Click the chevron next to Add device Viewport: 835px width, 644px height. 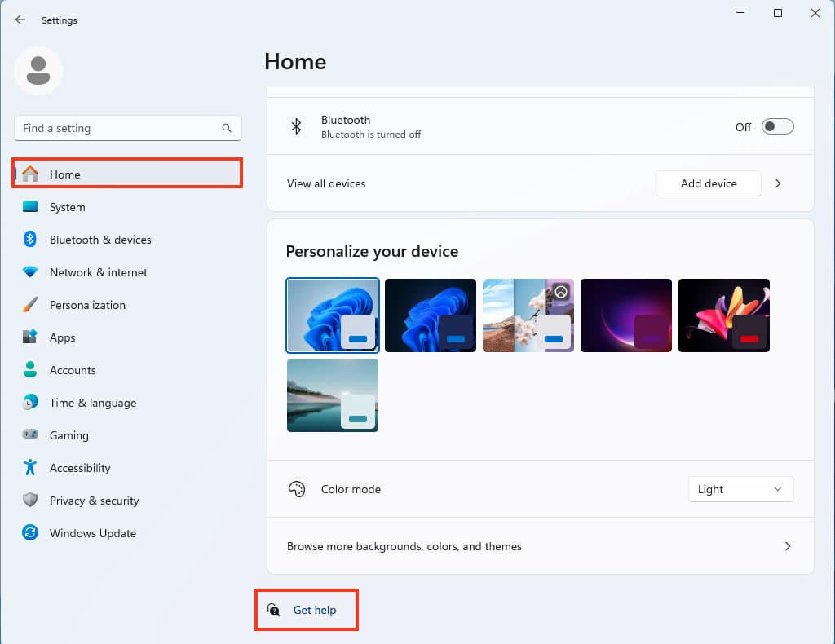(x=778, y=183)
